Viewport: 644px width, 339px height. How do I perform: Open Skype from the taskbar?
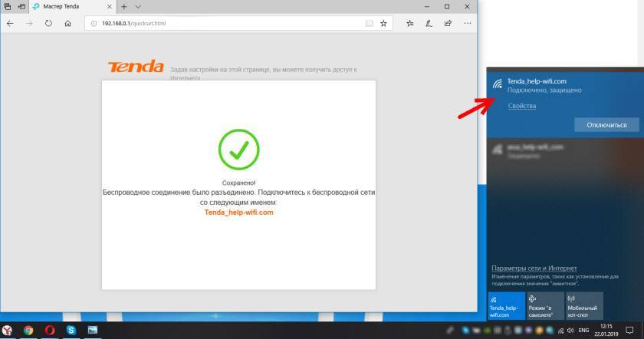pos(71,330)
